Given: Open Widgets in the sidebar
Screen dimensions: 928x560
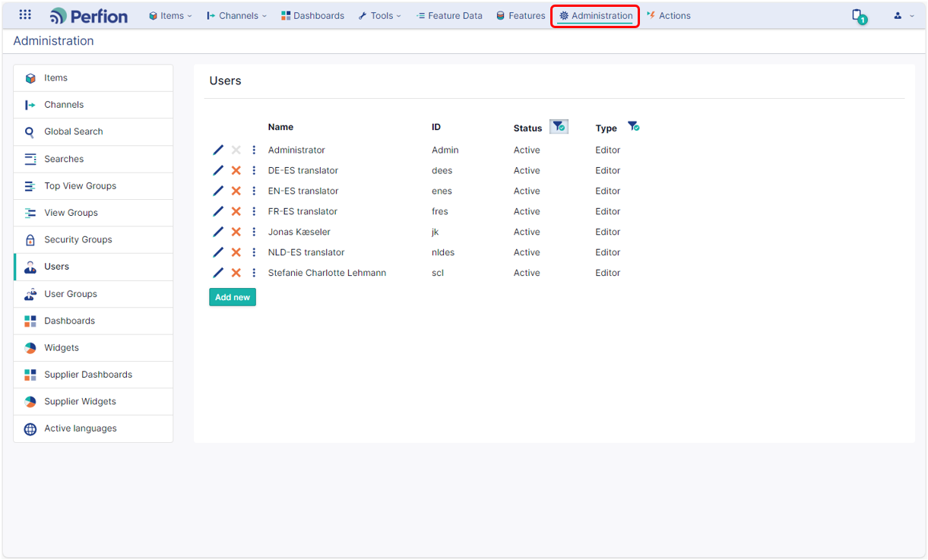Looking at the screenshot, I should pos(93,348).
